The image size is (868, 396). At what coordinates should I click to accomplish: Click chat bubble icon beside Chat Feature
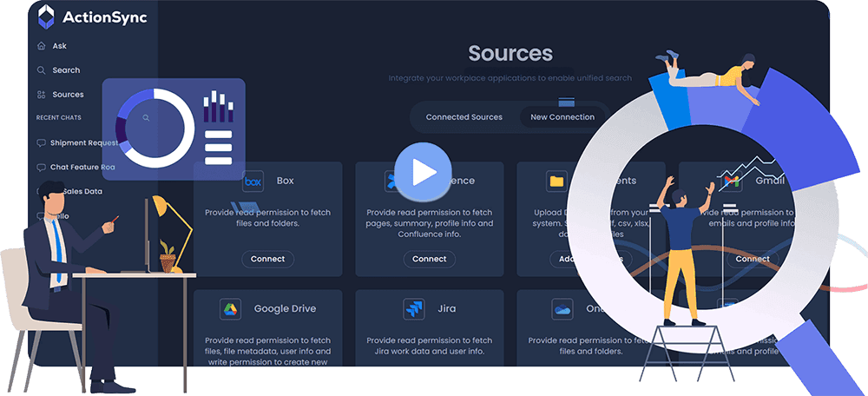(41, 168)
